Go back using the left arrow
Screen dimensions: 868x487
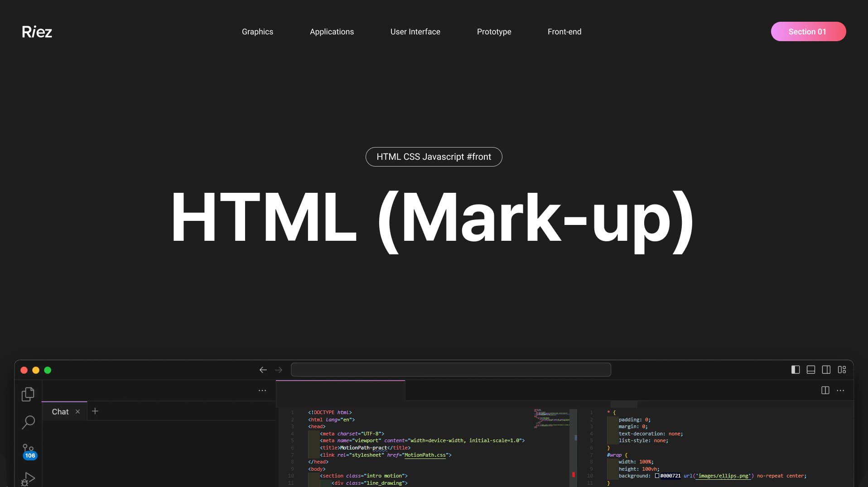coord(263,370)
